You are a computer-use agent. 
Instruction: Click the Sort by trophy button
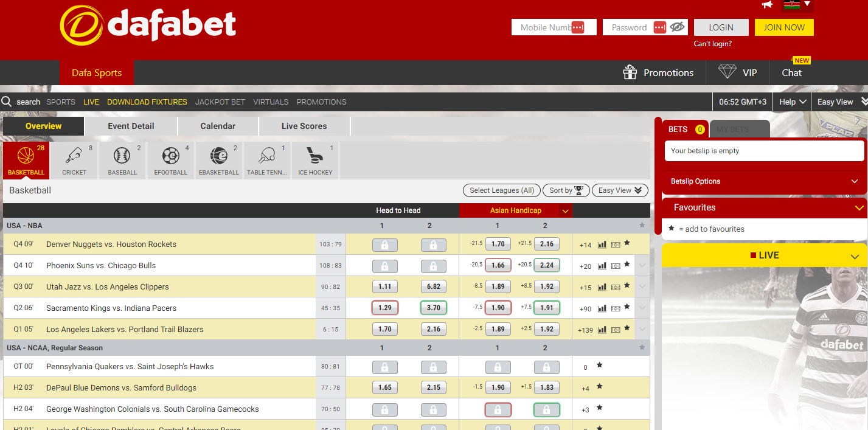click(566, 190)
